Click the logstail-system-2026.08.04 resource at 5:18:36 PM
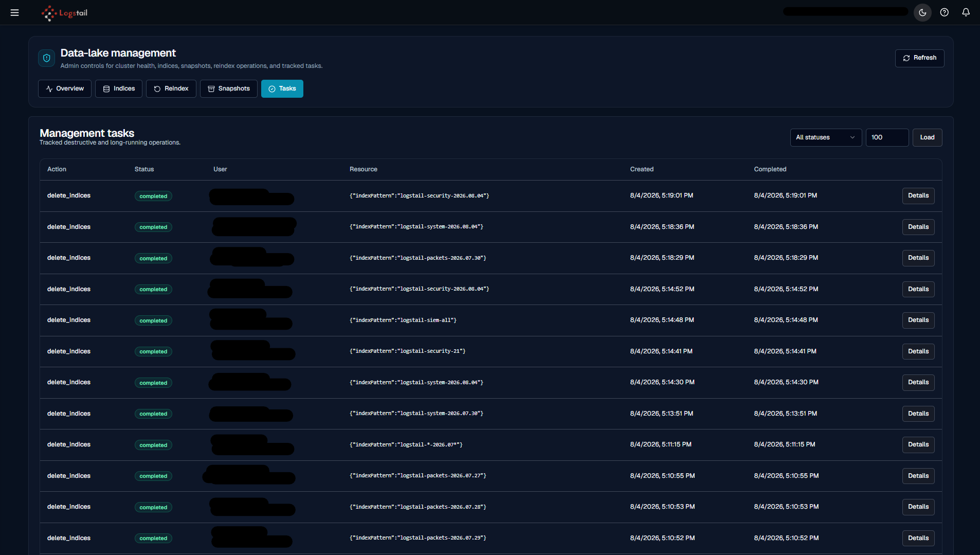 click(416, 227)
